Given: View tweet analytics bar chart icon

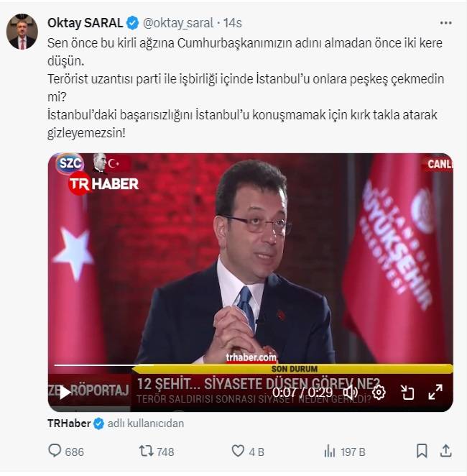Looking at the screenshot, I should pos(330,451).
